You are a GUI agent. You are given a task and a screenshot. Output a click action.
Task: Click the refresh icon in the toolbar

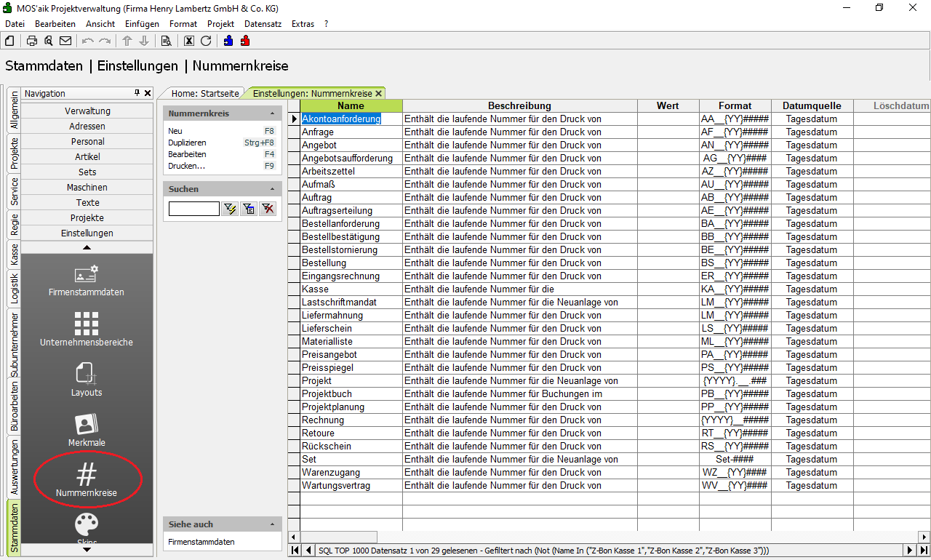pyautogui.click(x=206, y=41)
